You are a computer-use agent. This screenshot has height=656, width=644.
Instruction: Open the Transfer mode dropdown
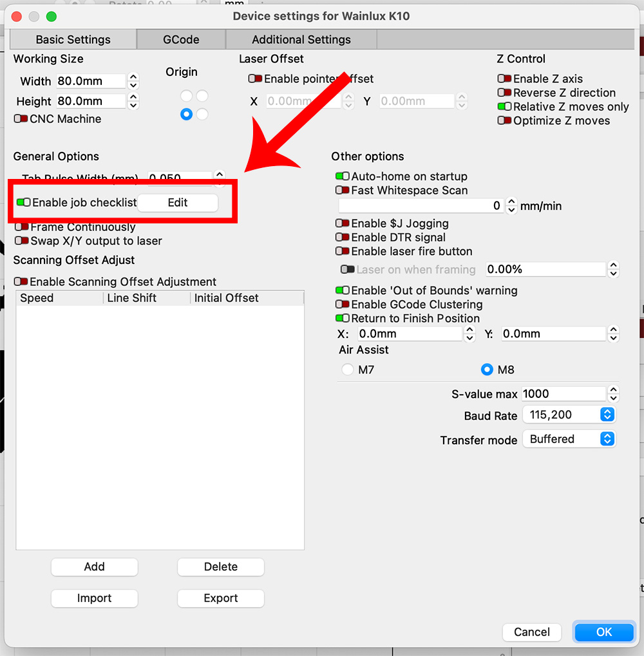(x=569, y=439)
